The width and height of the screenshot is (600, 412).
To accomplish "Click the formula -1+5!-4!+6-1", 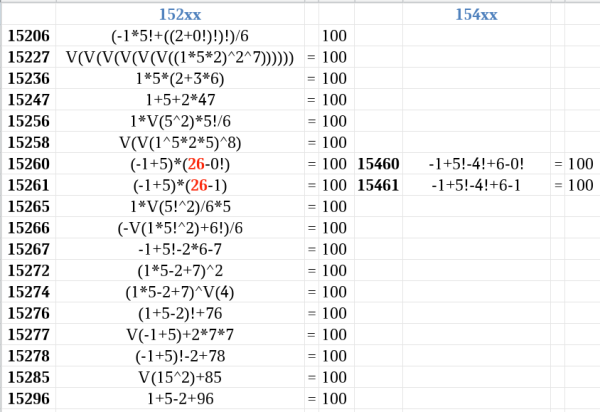I will click(x=476, y=186).
